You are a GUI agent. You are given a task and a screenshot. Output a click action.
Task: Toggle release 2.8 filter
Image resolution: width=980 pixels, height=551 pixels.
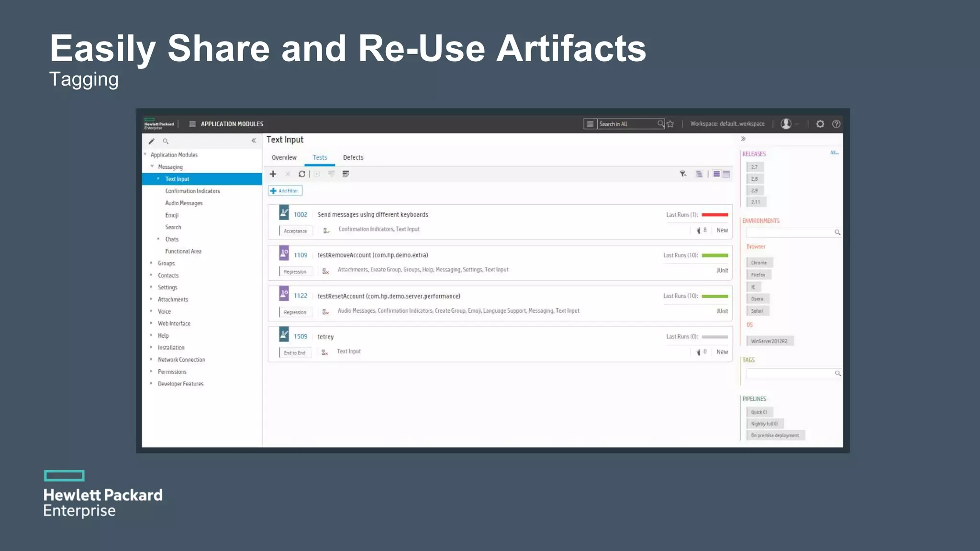tap(755, 179)
